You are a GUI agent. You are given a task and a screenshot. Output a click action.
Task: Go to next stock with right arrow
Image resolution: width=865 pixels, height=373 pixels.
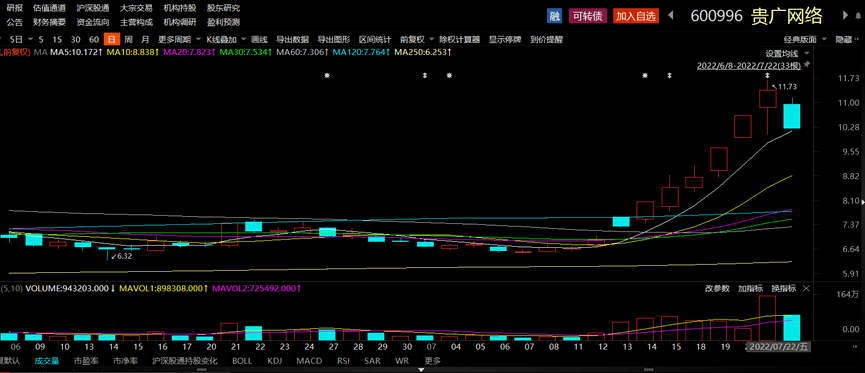pyautogui.click(x=846, y=15)
